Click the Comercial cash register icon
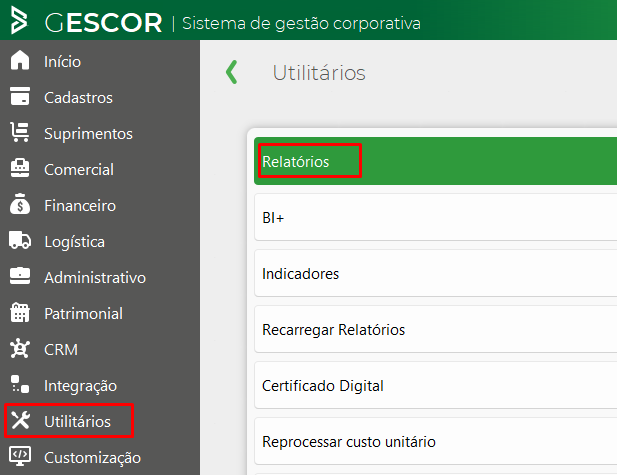Viewport: 617px width, 475px height. pyautogui.click(x=20, y=169)
